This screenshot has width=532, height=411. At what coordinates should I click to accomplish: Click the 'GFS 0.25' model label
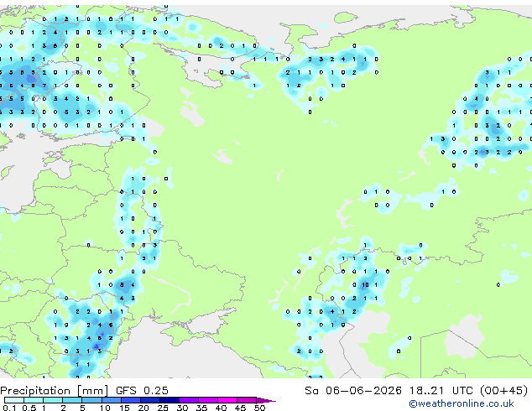142,391
